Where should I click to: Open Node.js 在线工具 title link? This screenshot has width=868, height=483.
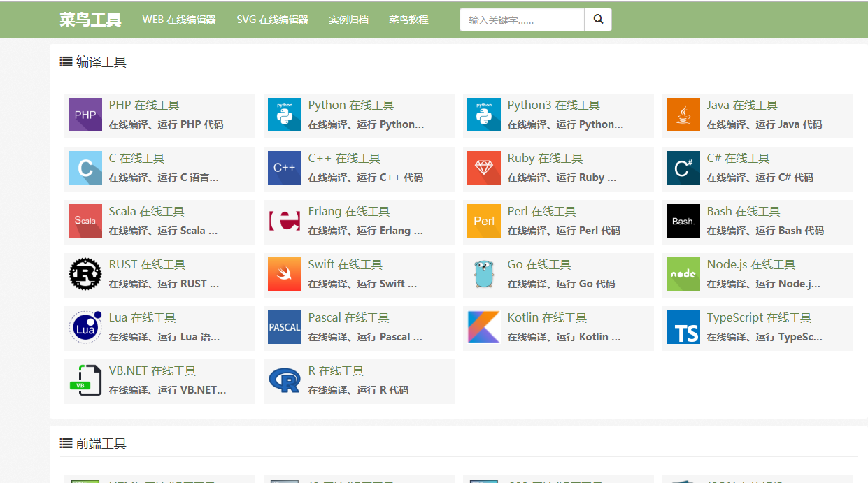[751, 265]
